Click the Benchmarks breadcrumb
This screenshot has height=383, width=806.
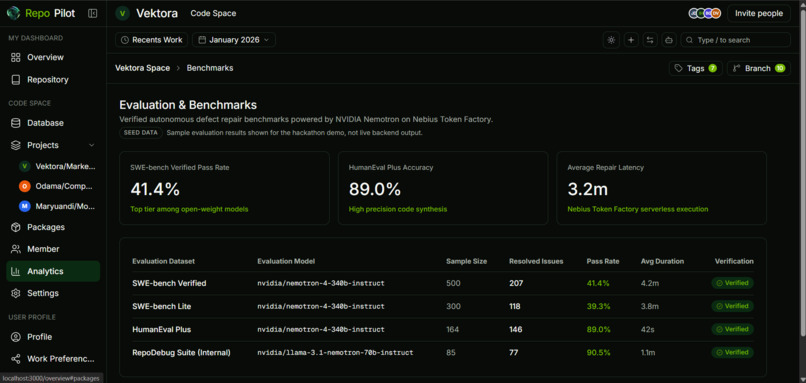[210, 68]
